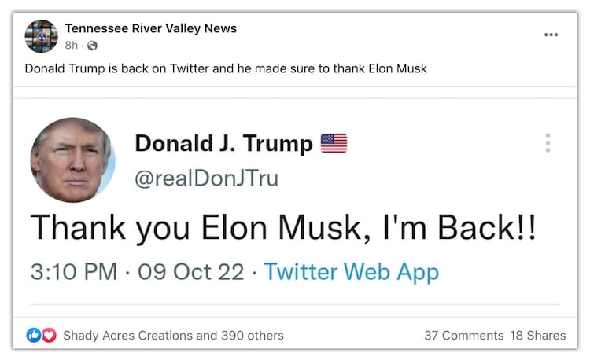Viewport: 590px width, 364px height.
Task: Click the @realDonJTru handle
Action: [207, 178]
